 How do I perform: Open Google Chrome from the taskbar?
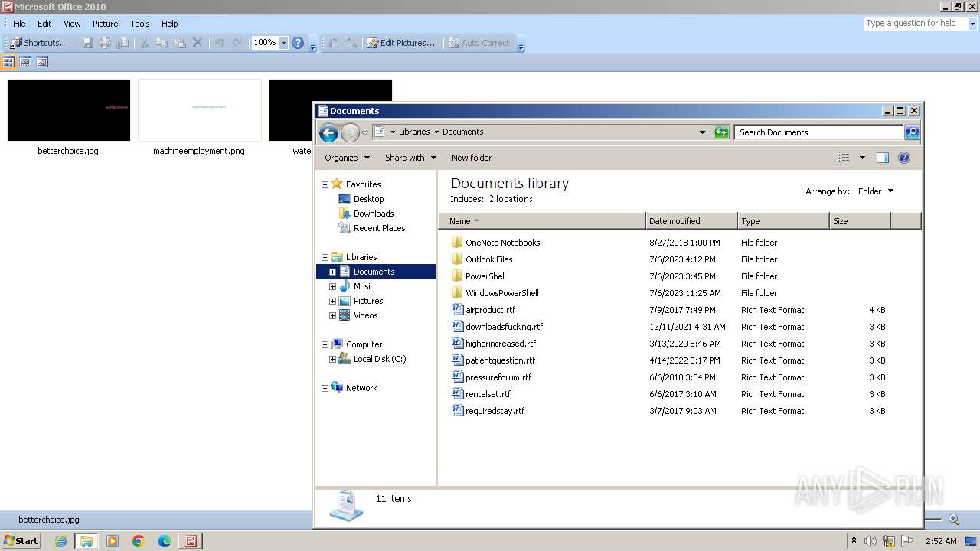coord(139,541)
